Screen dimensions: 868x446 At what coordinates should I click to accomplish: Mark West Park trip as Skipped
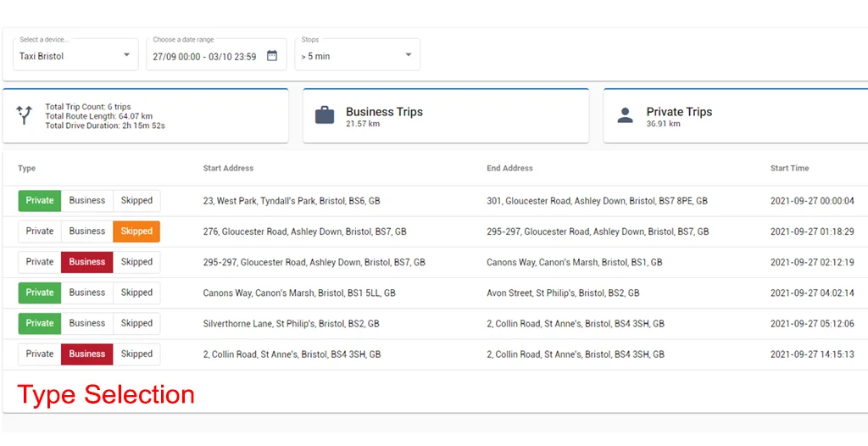click(x=136, y=201)
